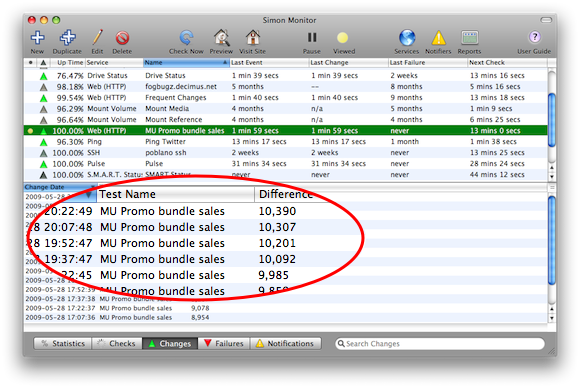Select the Mount Reference test row

tap(285, 120)
